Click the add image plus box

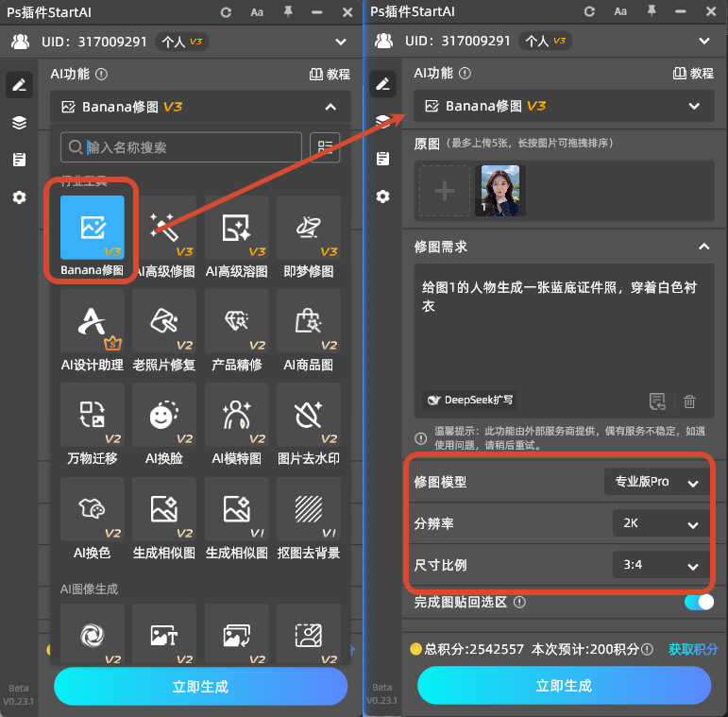point(445,191)
